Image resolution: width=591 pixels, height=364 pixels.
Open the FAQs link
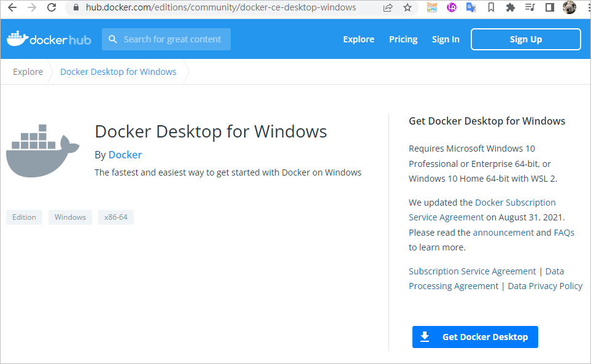pyautogui.click(x=564, y=233)
